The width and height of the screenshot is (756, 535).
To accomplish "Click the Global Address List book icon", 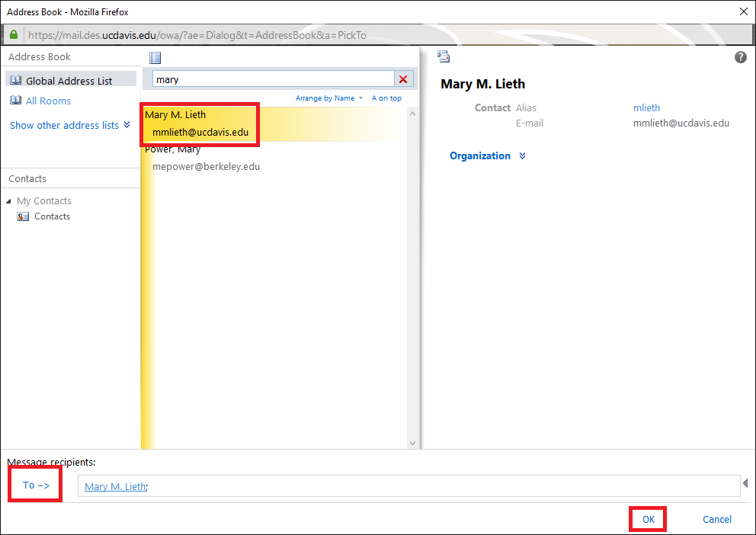I will click(16, 80).
